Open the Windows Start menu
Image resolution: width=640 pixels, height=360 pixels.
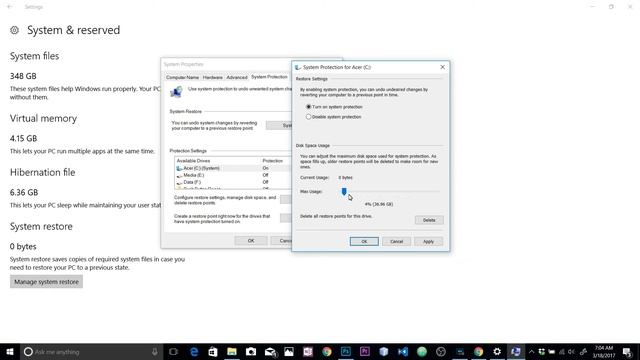pos(10,351)
